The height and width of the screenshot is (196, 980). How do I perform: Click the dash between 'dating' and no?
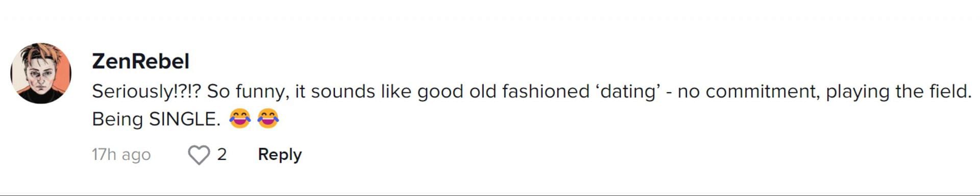coord(669,92)
